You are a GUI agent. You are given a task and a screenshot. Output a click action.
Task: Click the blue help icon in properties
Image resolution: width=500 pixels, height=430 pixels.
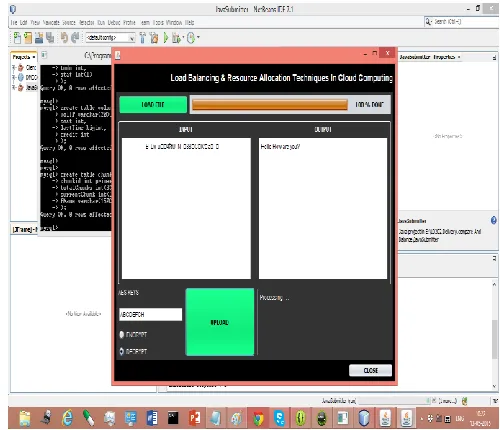tap(493, 220)
